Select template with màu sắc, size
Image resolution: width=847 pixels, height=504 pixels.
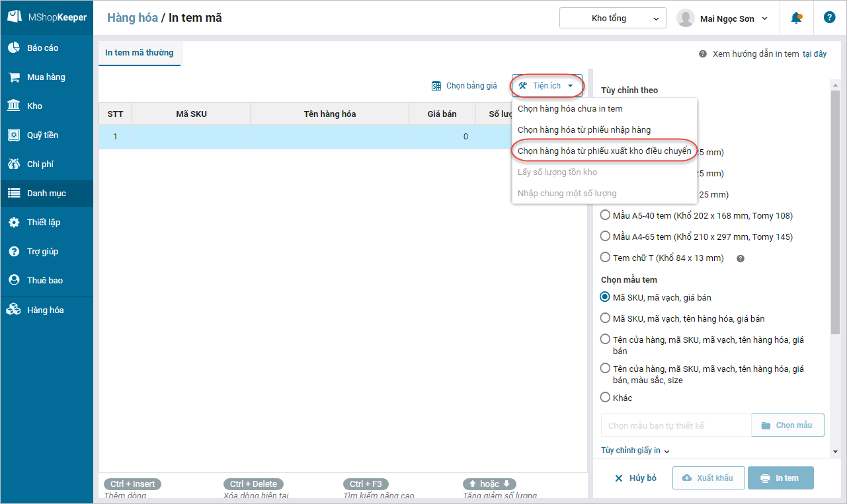click(605, 369)
